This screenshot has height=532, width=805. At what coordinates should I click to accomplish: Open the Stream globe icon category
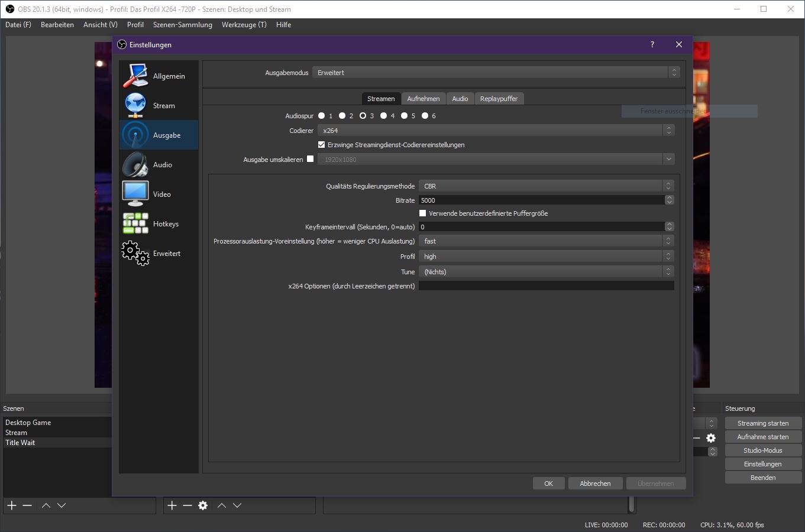(x=135, y=105)
